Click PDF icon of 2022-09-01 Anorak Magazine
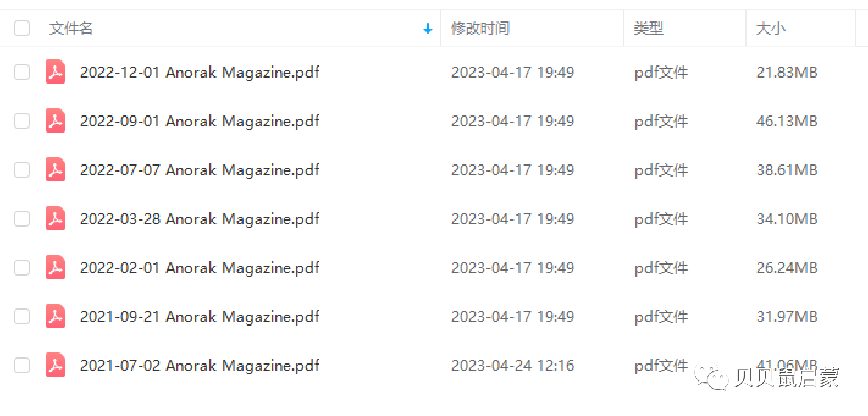This screenshot has height=416, width=868. tap(56, 121)
